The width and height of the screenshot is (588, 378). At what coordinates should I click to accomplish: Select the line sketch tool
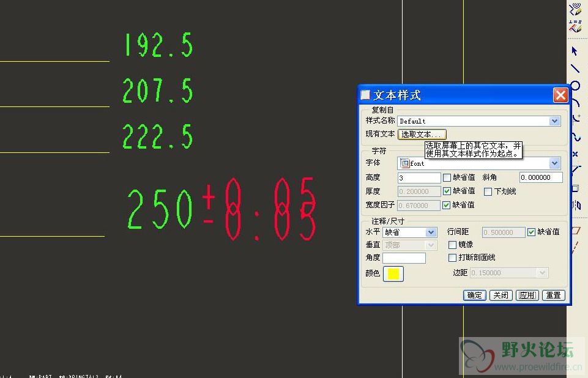click(575, 69)
